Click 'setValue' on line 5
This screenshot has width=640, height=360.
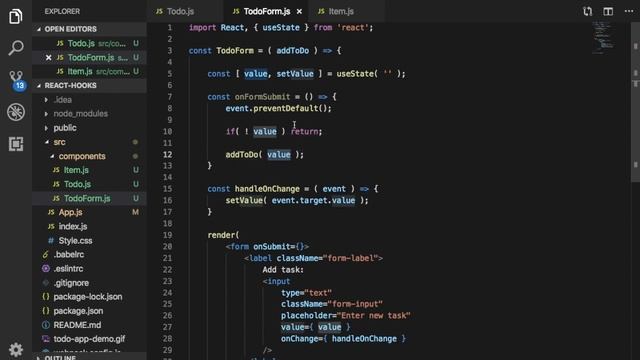295,74
